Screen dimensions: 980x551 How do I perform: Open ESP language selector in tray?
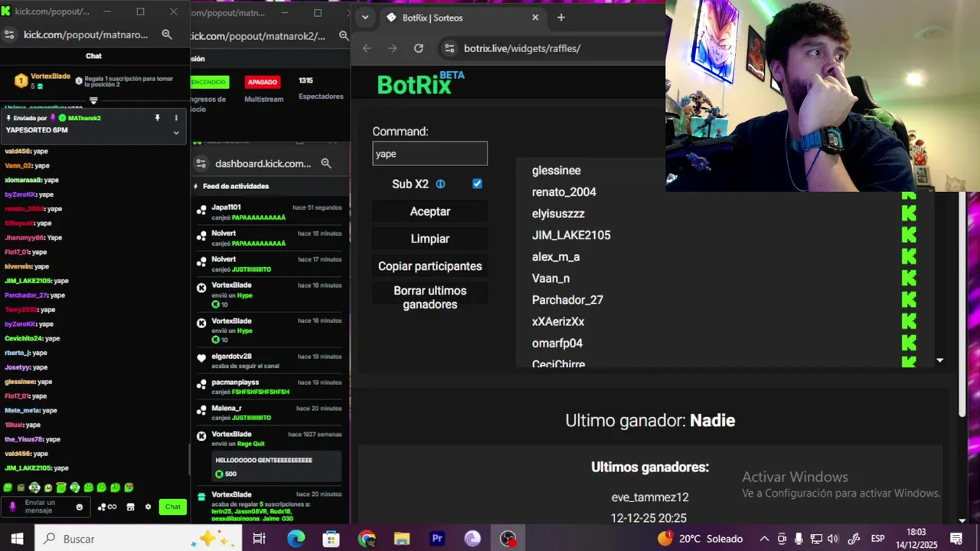[x=877, y=539]
